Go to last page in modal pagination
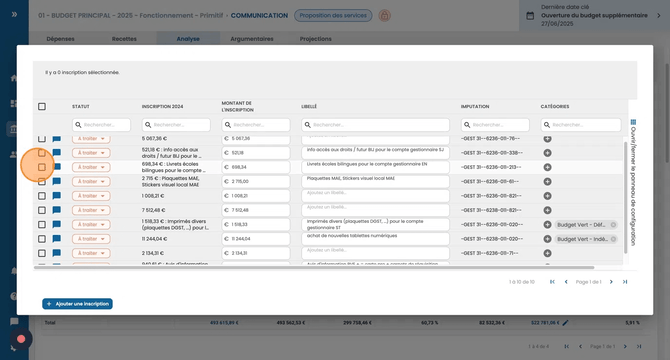Screen dimensions: 670x360 coord(625,282)
